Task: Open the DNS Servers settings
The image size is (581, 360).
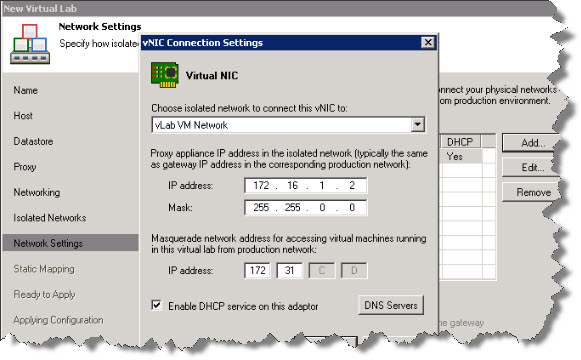Action: point(391,305)
